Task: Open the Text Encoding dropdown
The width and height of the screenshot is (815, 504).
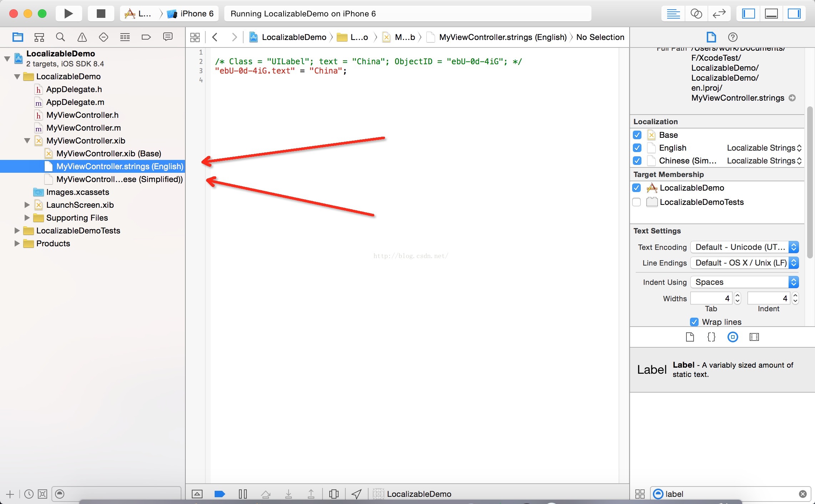Action: tap(745, 247)
